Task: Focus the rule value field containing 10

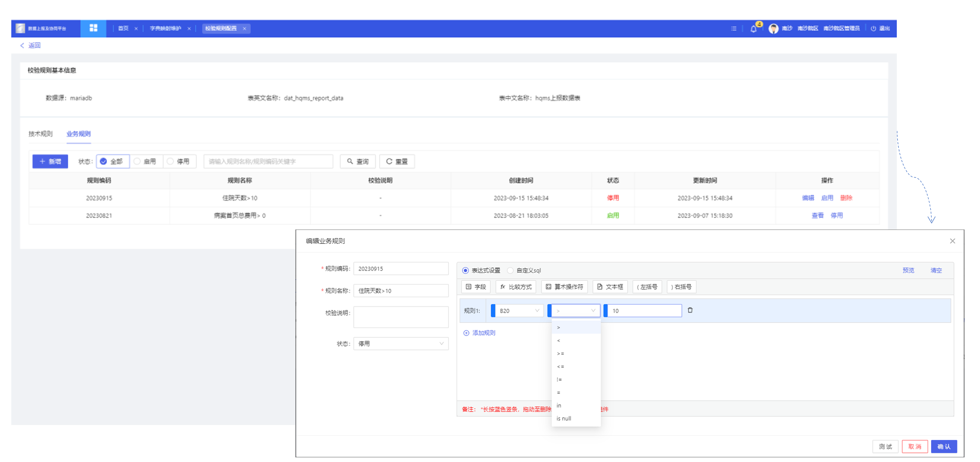Action: pyautogui.click(x=645, y=311)
